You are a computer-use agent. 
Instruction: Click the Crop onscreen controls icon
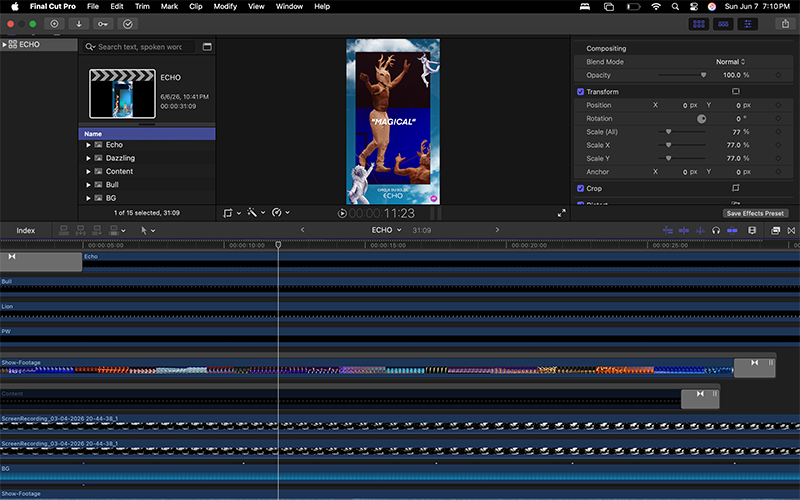(x=735, y=188)
